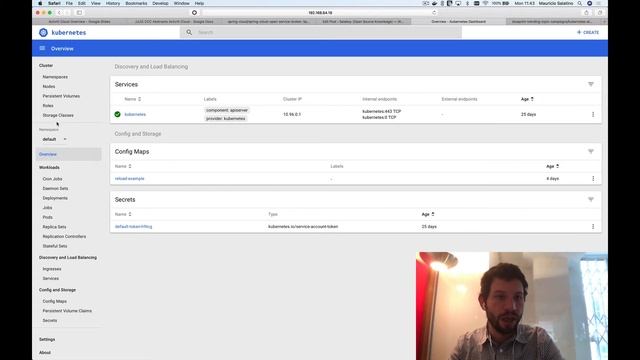Go to Replication Controllers in sidebar
The width and height of the screenshot is (640, 360).
[x=64, y=236]
